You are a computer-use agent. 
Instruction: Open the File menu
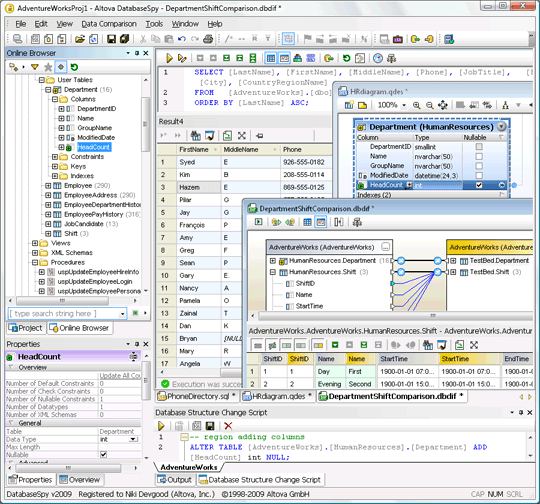pyautogui.click(x=21, y=24)
